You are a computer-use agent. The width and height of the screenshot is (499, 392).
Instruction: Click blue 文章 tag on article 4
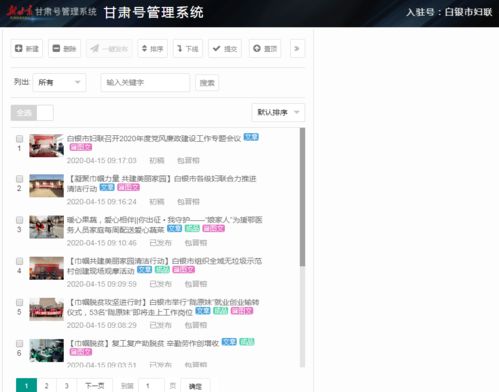144,269
